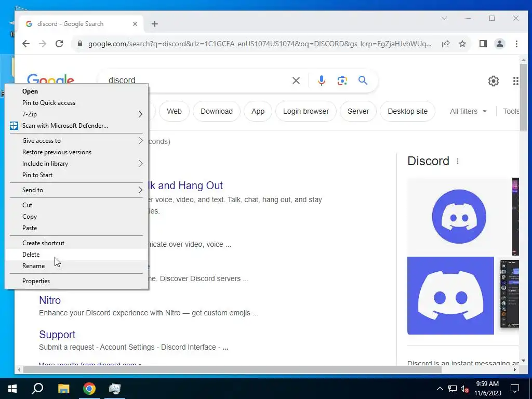
Task: Click the square Discord logo image
Action: 450,296
